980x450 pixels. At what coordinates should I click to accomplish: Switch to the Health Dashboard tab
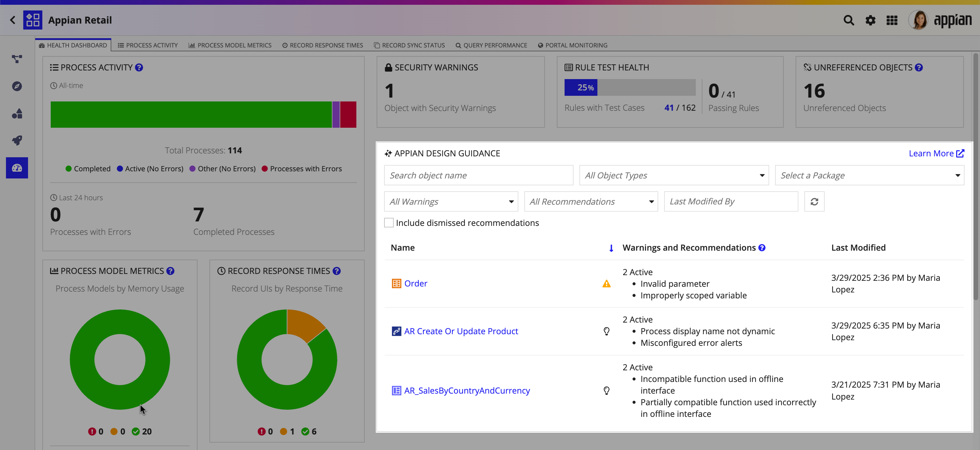pyautogui.click(x=73, y=45)
